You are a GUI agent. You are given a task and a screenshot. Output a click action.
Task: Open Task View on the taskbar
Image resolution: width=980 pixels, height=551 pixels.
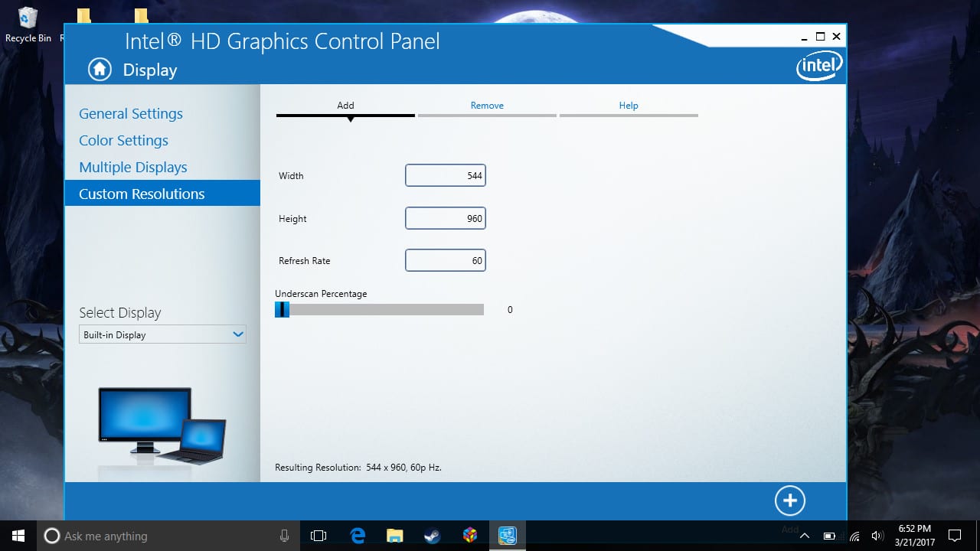(318, 536)
